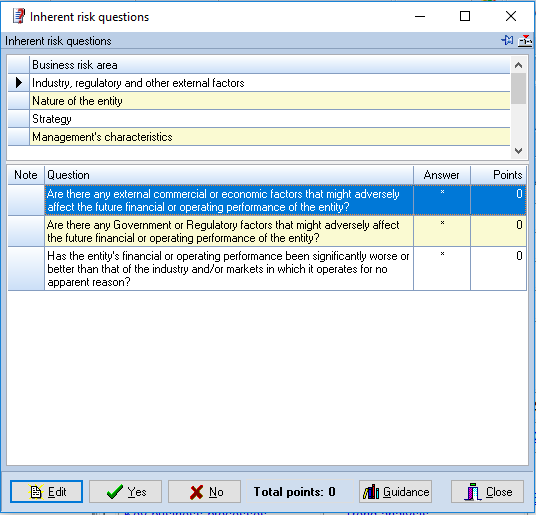Select the Nature of the entity row
The image size is (536, 515).
click(x=269, y=101)
